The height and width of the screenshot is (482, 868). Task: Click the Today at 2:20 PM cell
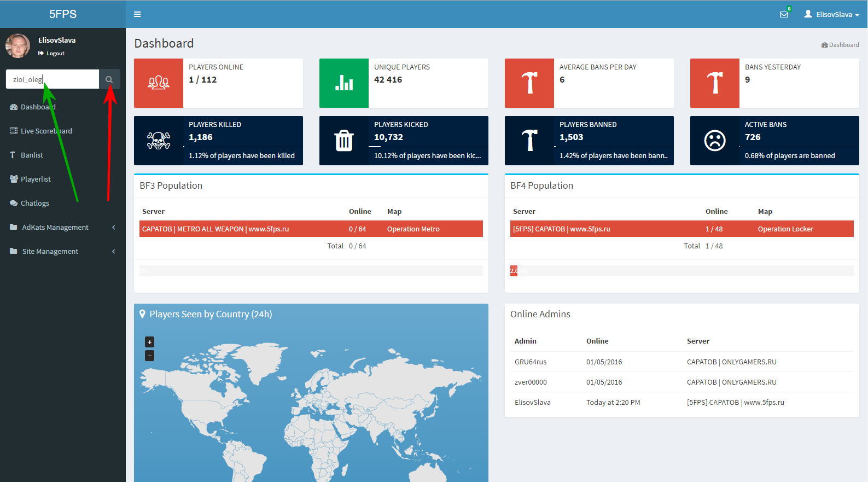click(x=613, y=402)
